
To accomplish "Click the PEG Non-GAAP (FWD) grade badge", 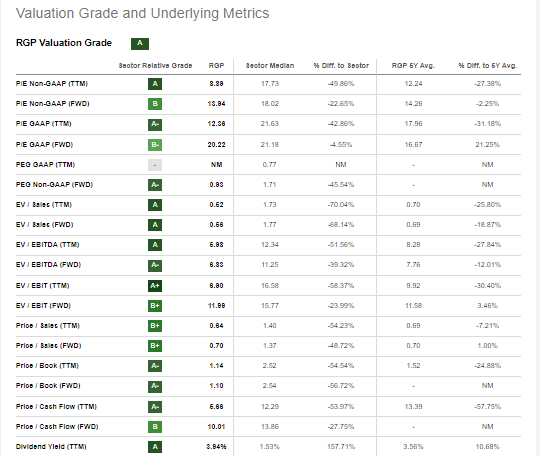I will (155, 185).
